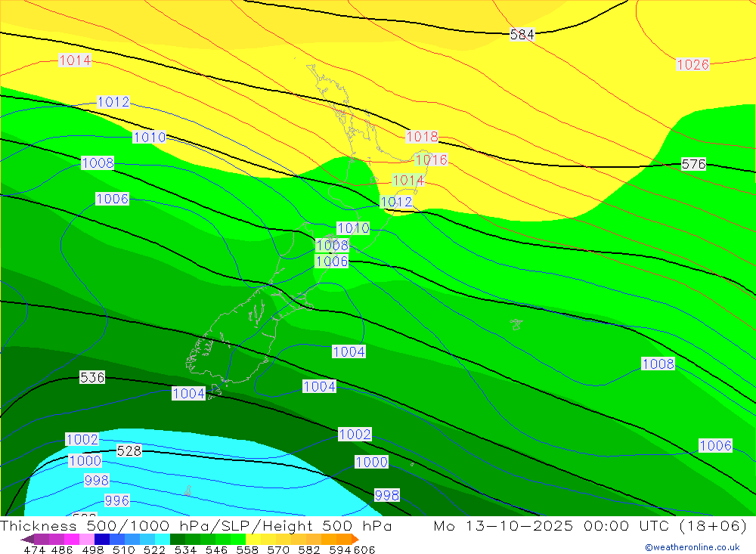Viewport: 756px width, 554px height.
Task: Click legend value 498
Action: pos(93,549)
